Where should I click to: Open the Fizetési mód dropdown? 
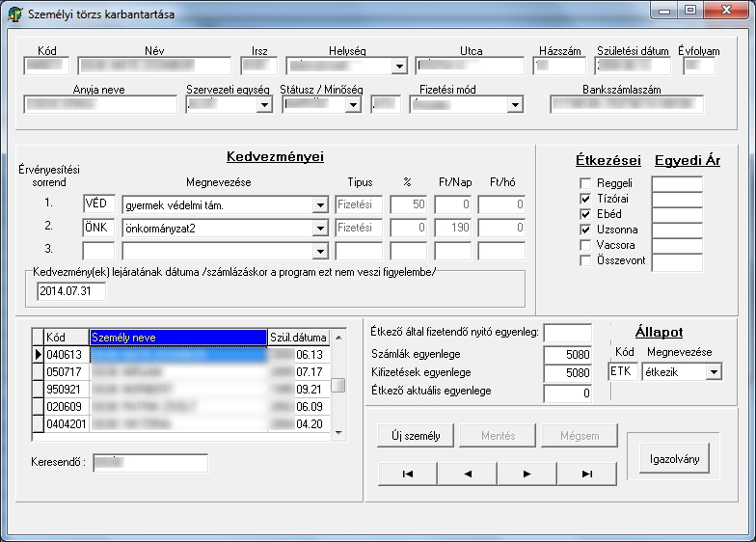(515, 104)
